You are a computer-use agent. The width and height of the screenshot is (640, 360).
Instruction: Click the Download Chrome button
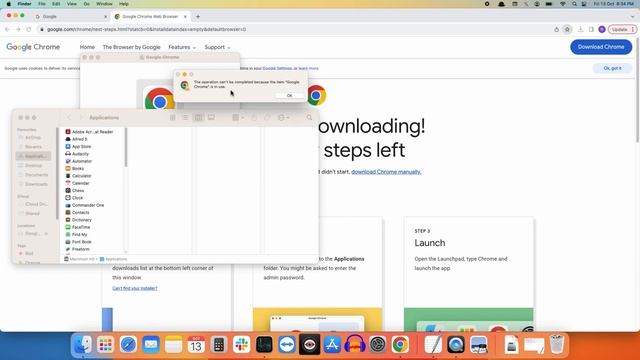tap(601, 47)
